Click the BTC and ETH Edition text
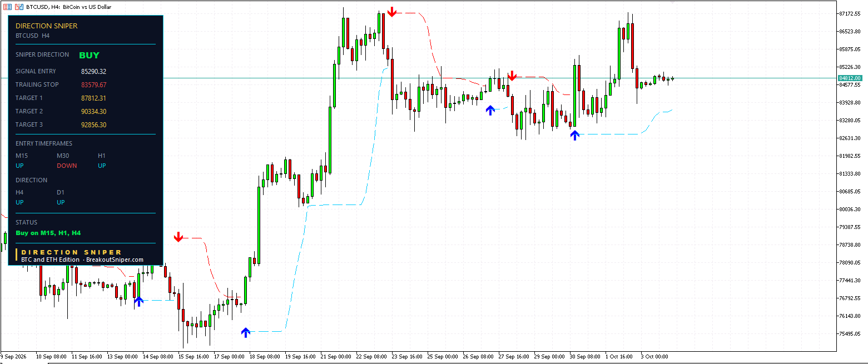The width and height of the screenshot is (868, 364). point(50,260)
